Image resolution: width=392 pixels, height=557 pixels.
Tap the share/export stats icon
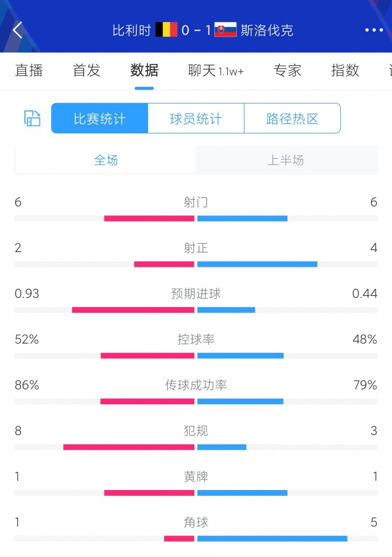coord(32,118)
